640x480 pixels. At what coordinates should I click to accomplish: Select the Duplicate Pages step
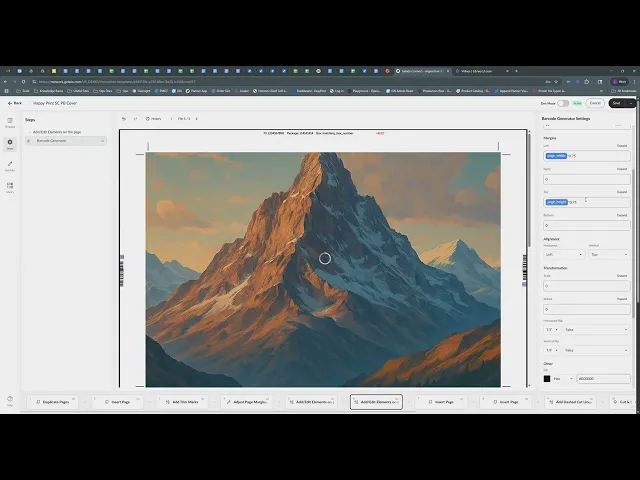pyautogui.click(x=52, y=402)
